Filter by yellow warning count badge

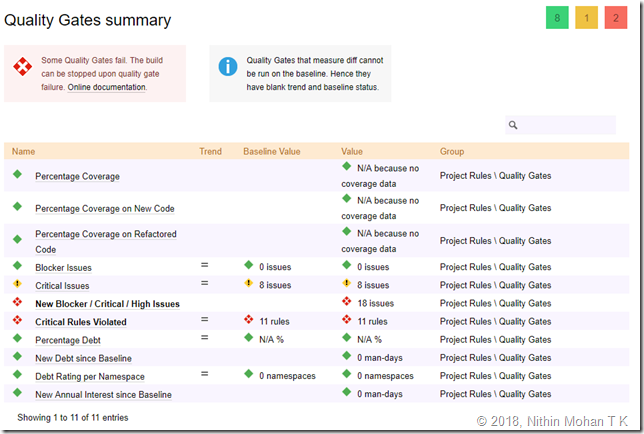(586, 18)
